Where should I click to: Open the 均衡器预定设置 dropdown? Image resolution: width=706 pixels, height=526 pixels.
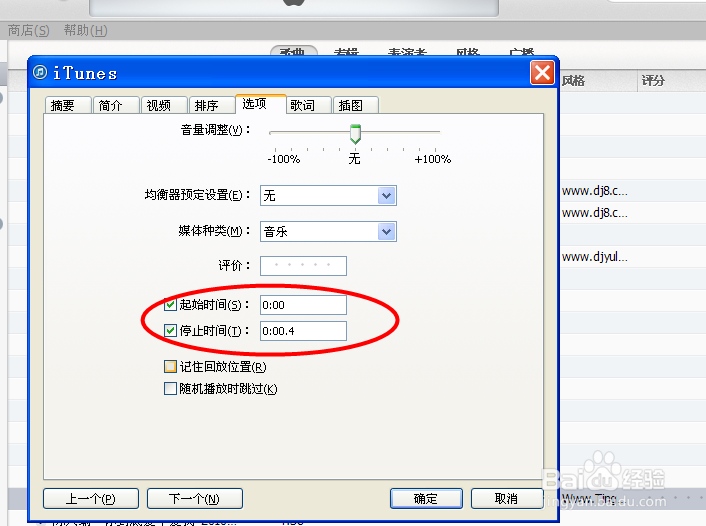(328, 195)
